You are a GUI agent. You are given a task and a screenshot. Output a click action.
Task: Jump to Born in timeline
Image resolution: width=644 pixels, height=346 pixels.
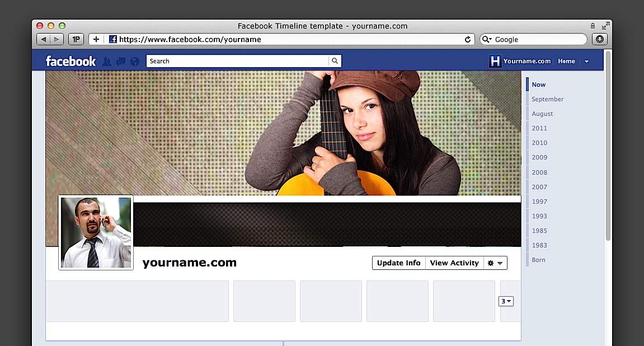tap(538, 260)
